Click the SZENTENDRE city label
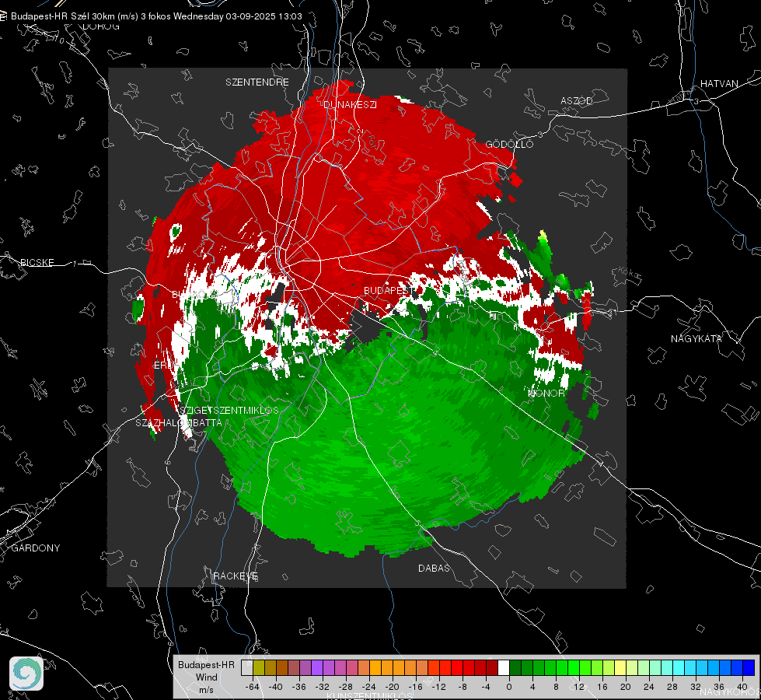 click(x=257, y=82)
